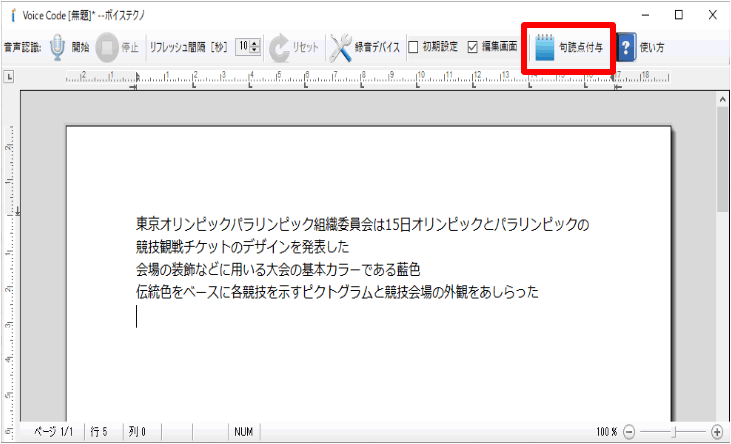
Task: Click the zoom slider handle
Action: [674, 432]
